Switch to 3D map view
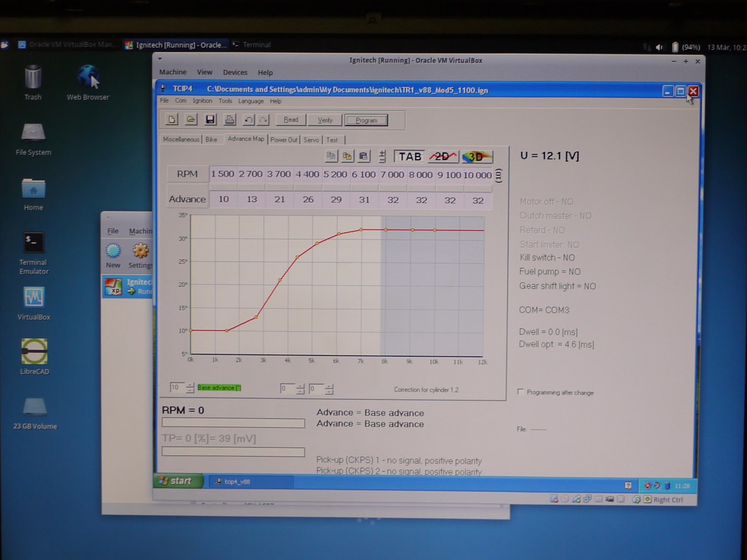 [x=477, y=157]
